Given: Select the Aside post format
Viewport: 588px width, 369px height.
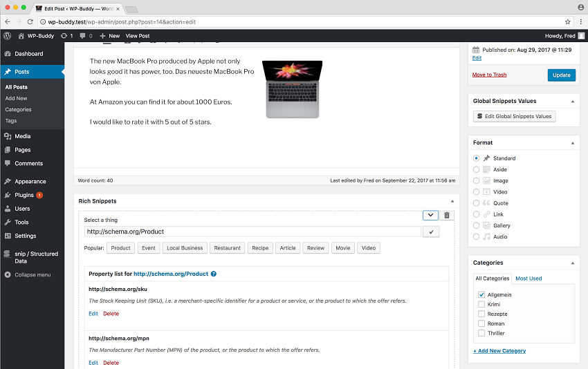Looking at the screenshot, I should tap(476, 169).
